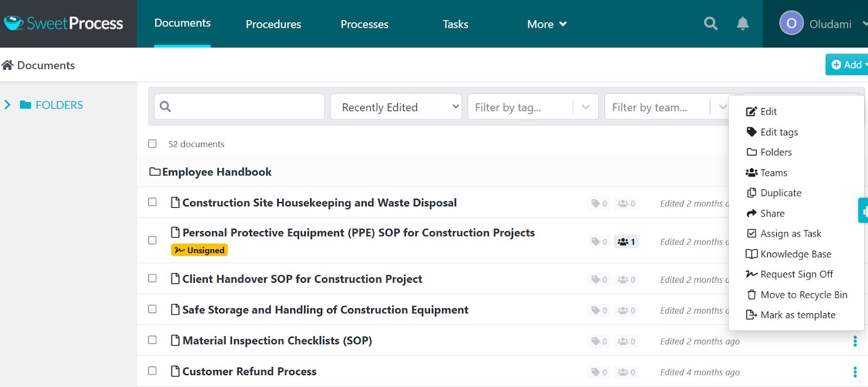Viewport: 868px width, 387px height.
Task: Select Teams in the context menu
Action: tap(767, 173)
